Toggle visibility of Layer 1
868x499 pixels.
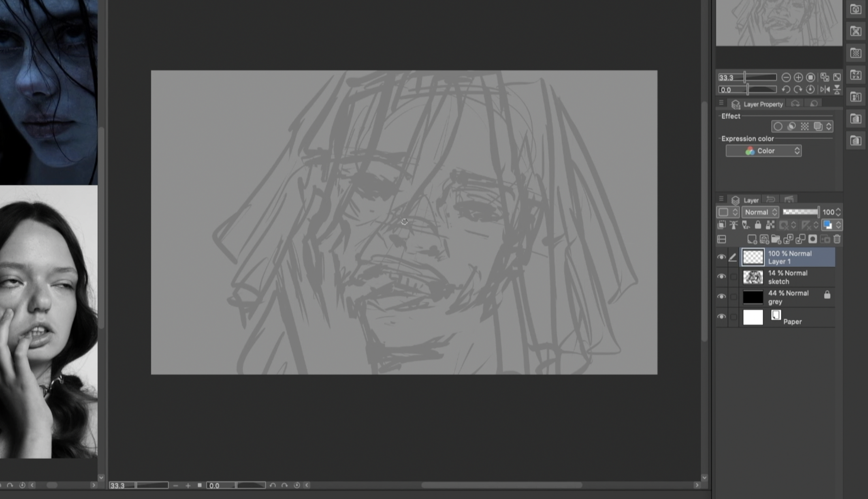coord(721,257)
